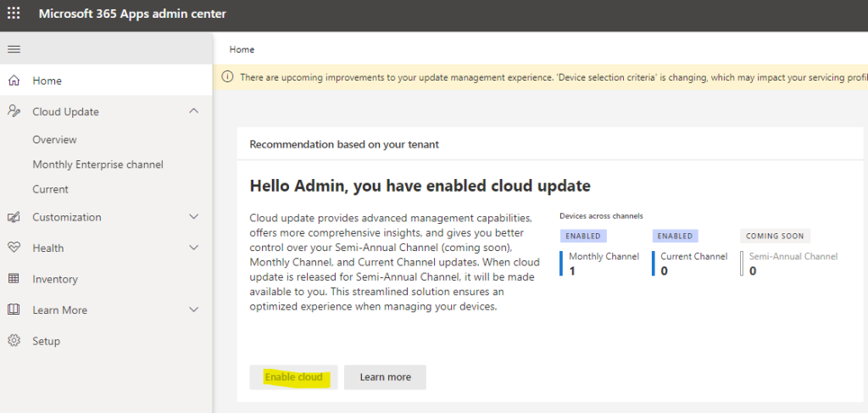The height and width of the screenshot is (413, 868).
Task: Collapse the Cloud Update section chevron
Action: tap(194, 111)
